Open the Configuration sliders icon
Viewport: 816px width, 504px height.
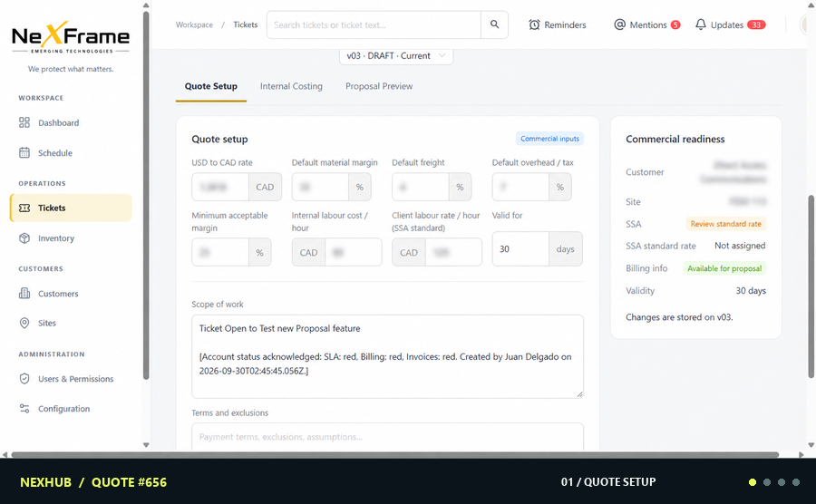tap(24, 409)
